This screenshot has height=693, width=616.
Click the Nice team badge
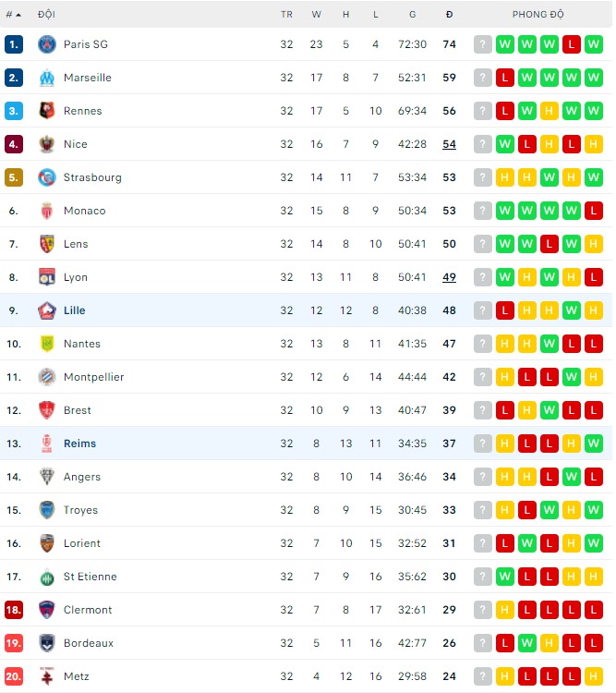click(x=47, y=144)
